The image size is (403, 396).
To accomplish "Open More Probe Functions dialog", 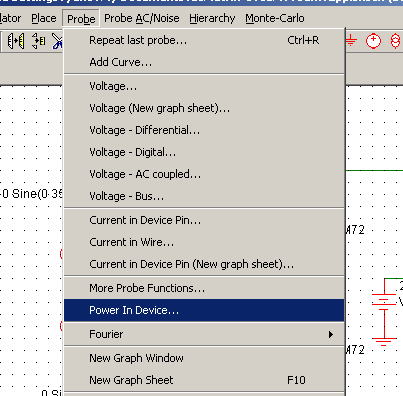I will click(x=204, y=288).
